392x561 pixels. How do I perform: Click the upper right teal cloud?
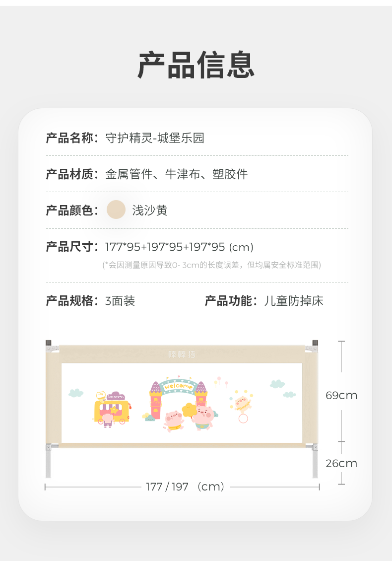pyautogui.click(x=277, y=384)
